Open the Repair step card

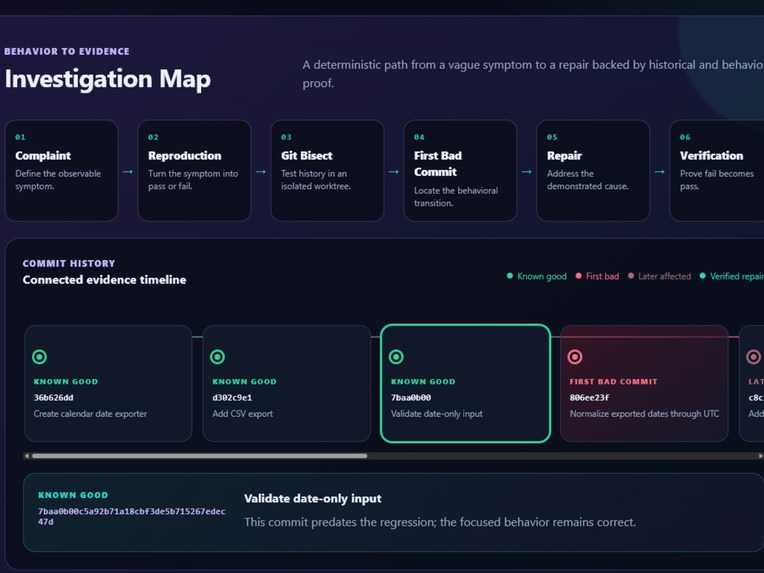(593, 171)
